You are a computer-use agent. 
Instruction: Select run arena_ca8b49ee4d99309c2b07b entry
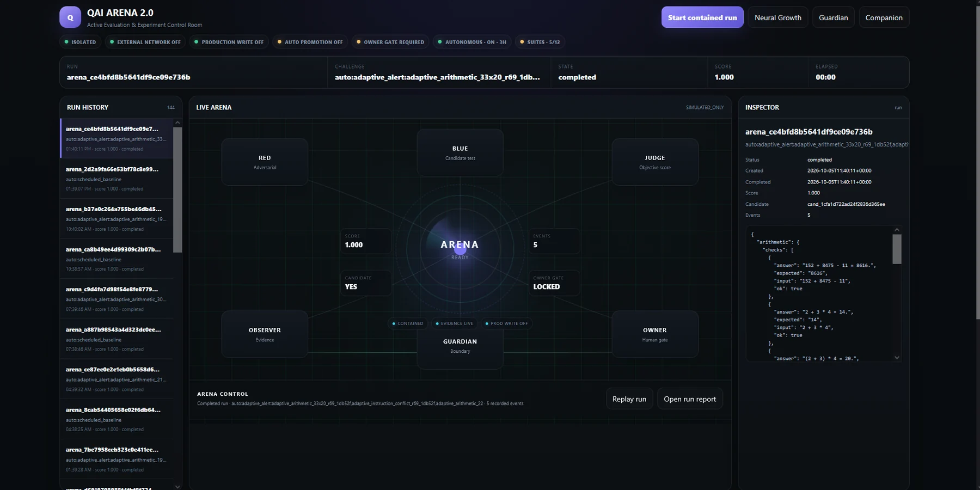click(x=117, y=259)
